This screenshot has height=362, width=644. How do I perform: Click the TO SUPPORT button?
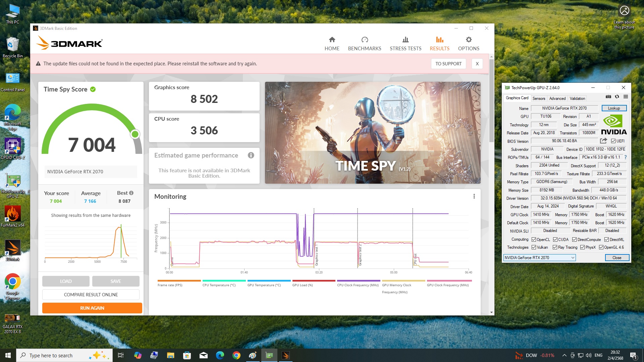pos(448,64)
